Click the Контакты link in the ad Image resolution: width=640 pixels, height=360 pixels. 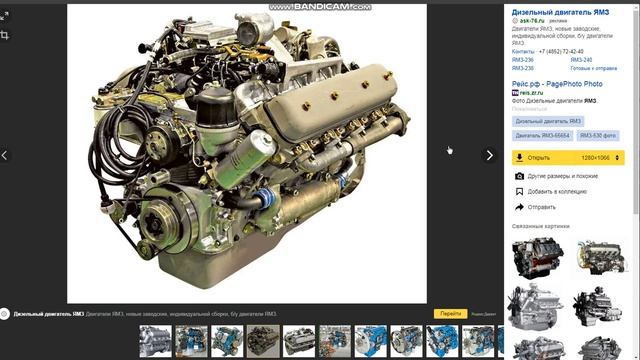pyautogui.click(x=523, y=51)
